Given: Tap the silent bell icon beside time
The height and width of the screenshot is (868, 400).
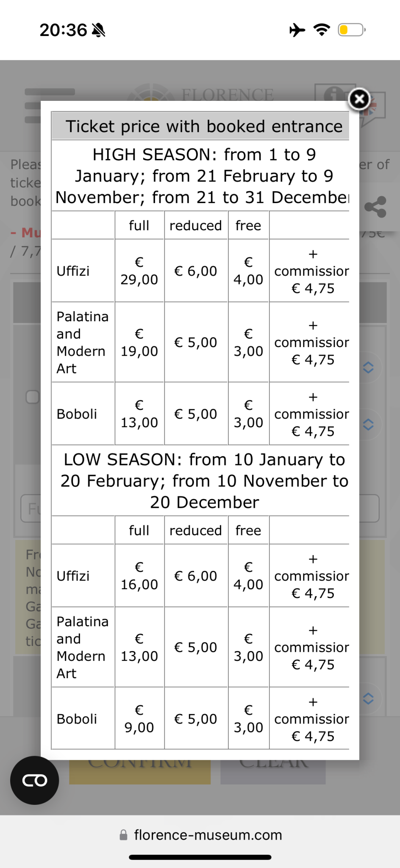Looking at the screenshot, I should [x=98, y=31].
